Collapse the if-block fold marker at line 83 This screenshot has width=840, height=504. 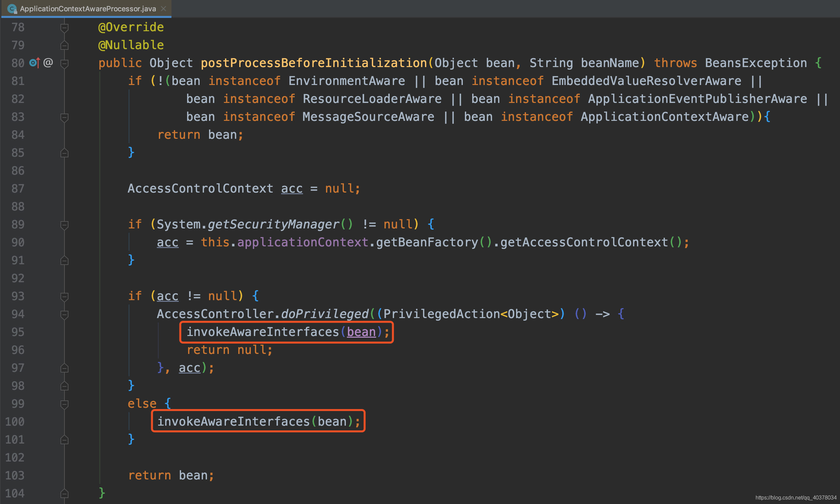tap(64, 117)
